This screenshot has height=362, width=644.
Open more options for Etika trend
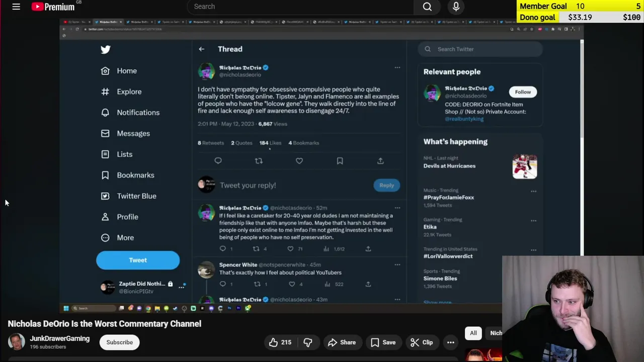coord(533,221)
